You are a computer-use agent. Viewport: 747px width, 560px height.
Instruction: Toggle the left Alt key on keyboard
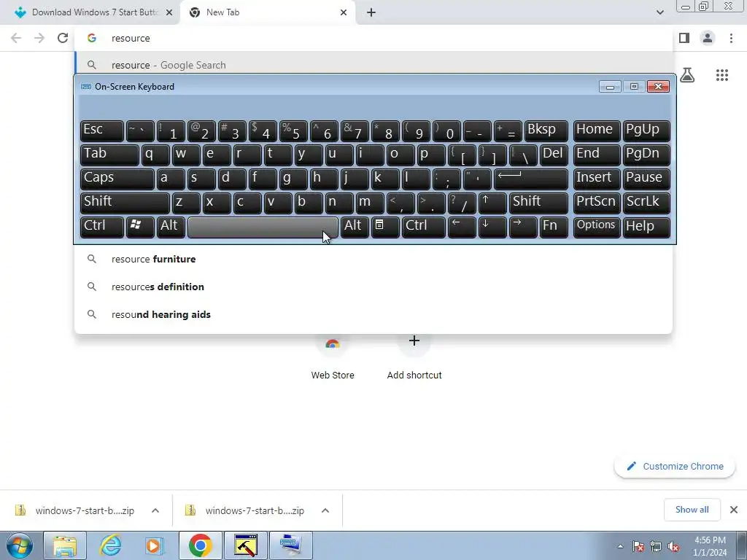171,227
